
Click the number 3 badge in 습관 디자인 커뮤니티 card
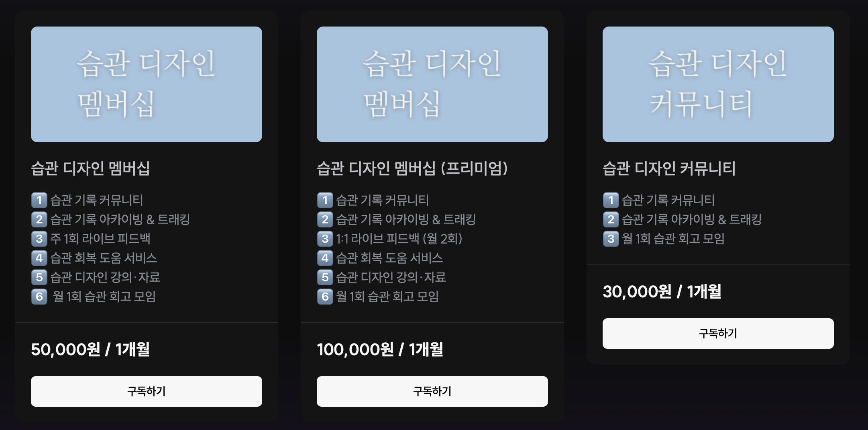611,239
